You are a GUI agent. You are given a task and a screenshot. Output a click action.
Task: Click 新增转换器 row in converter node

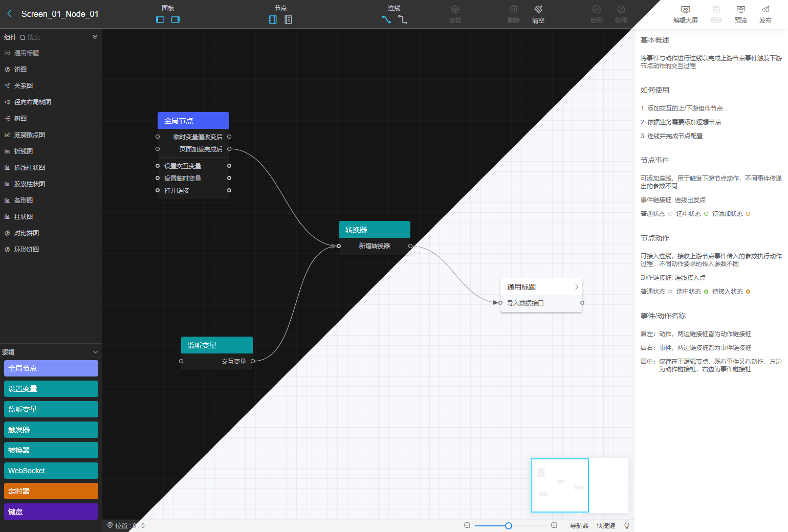coord(375,246)
